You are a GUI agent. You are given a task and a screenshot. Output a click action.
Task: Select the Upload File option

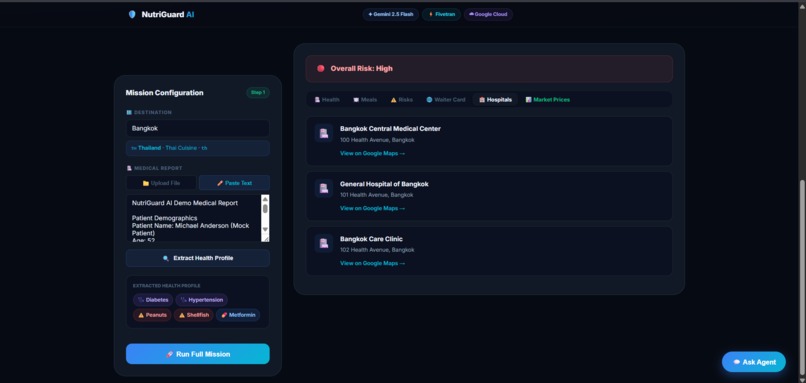161,183
